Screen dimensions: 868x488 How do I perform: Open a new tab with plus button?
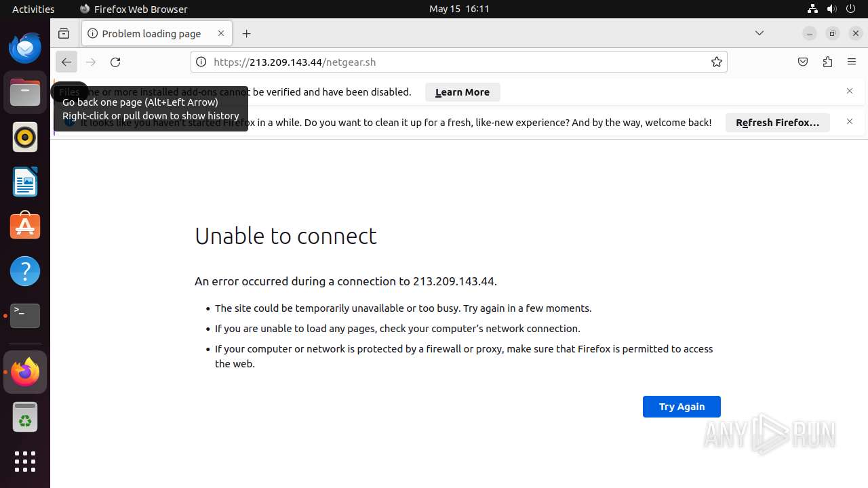[247, 34]
